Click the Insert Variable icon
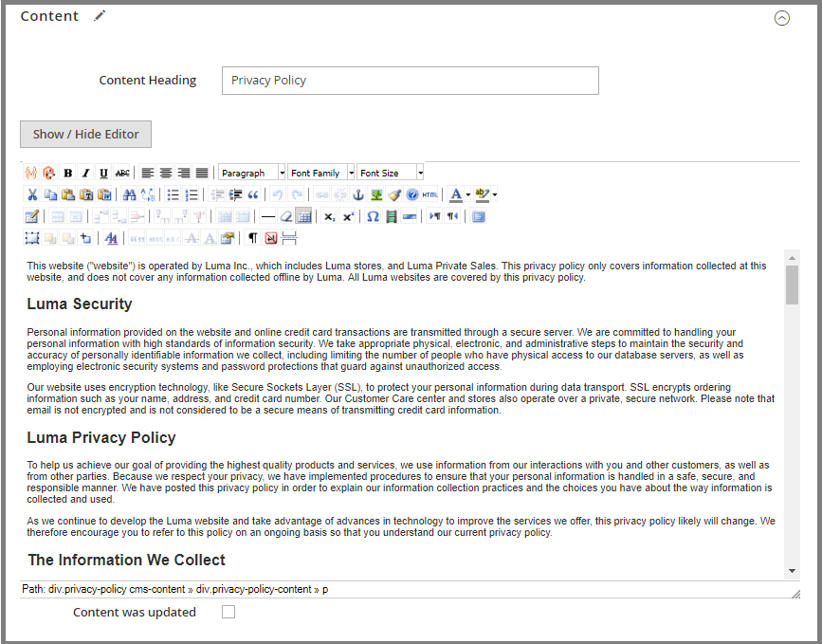Image resolution: width=822 pixels, height=644 pixels. coord(31,173)
